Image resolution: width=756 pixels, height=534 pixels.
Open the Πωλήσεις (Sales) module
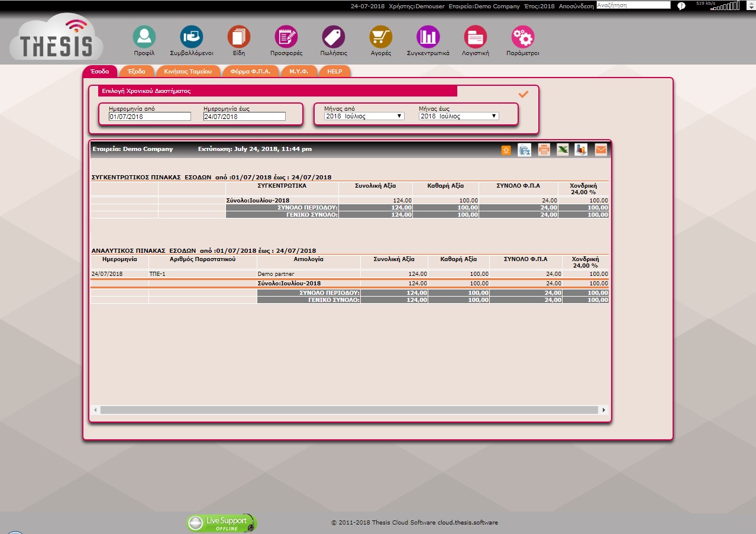pos(334,37)
